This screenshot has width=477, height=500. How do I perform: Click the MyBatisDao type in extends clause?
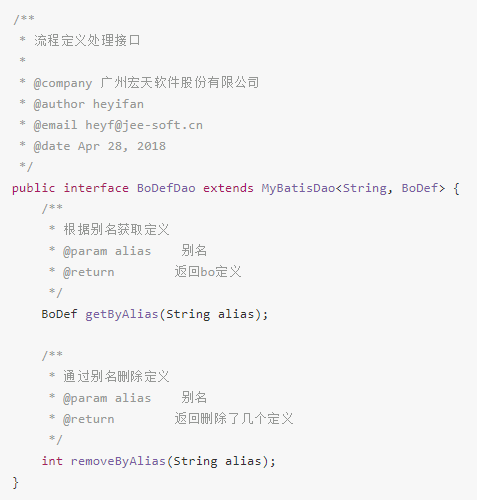pyautogui.click(x=298, y=188)
